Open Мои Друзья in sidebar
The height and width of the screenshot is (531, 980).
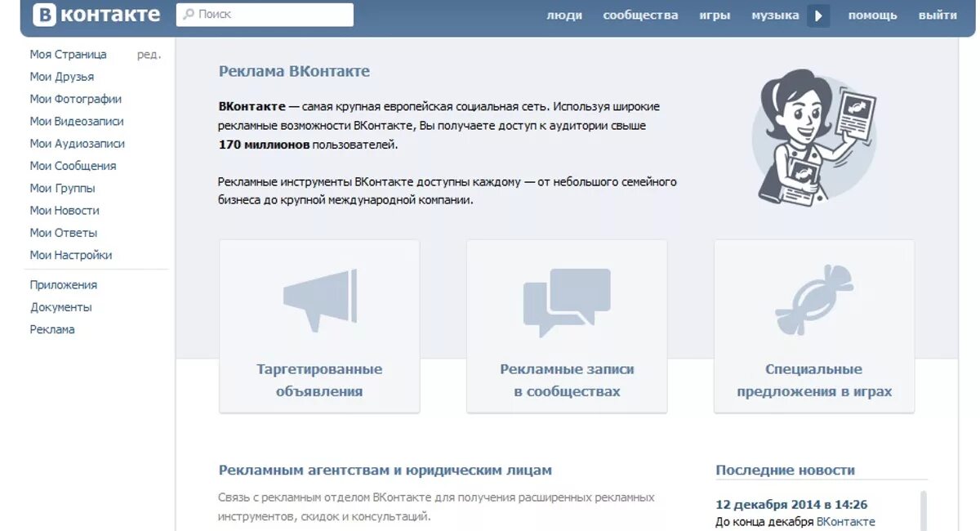click(x=62, y=77)
